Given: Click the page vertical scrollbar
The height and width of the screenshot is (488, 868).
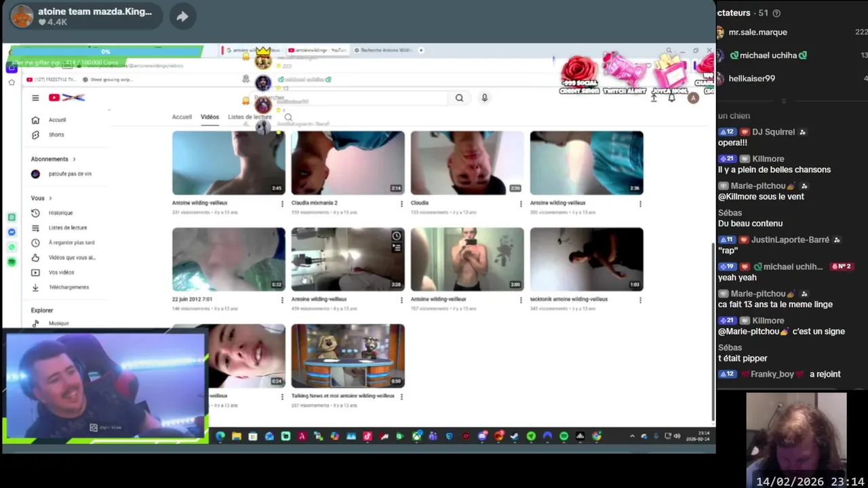Looking at the screenshot, I should point(712,332).
